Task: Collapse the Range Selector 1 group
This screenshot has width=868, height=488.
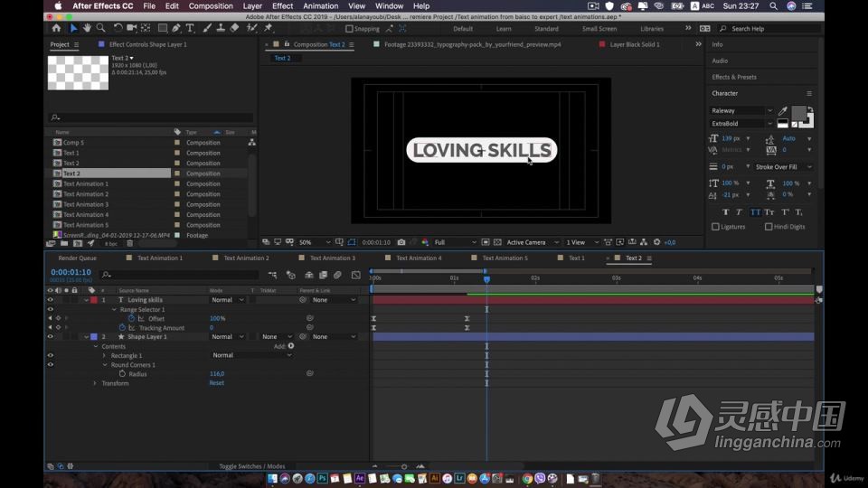Action: (114, 309)
